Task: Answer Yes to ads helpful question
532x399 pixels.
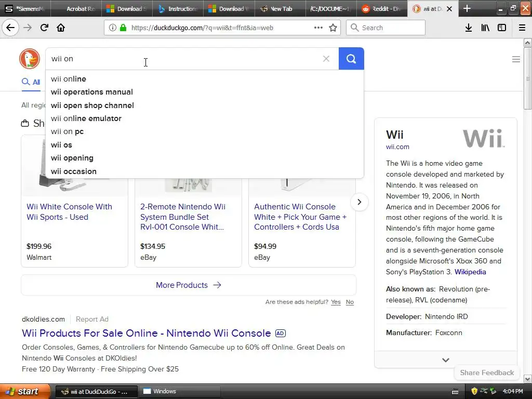Action: pyautogui.click(x=336, y=302)
